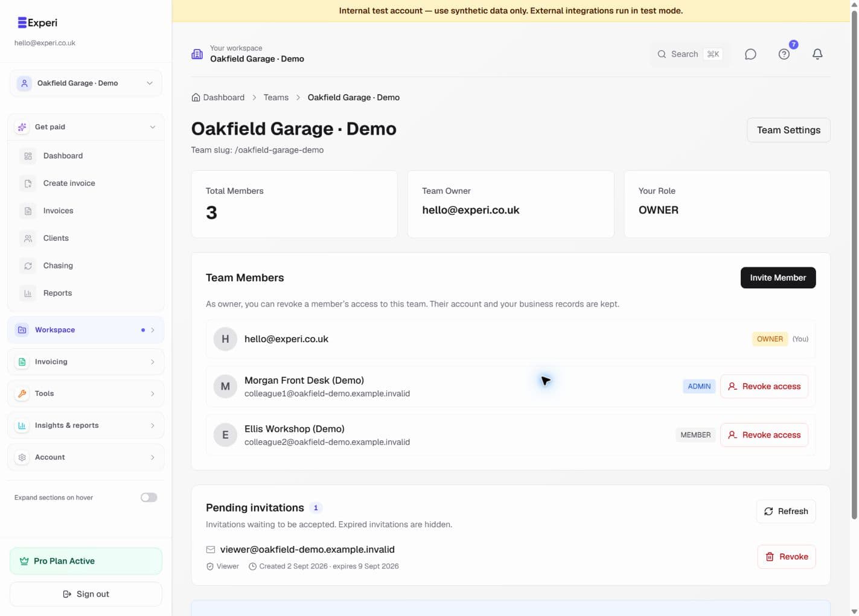Image resolution: width=859 pixels, height=616 pixels.
Task: Revoke access for Ellis Workshop
Action: [764, 435]
